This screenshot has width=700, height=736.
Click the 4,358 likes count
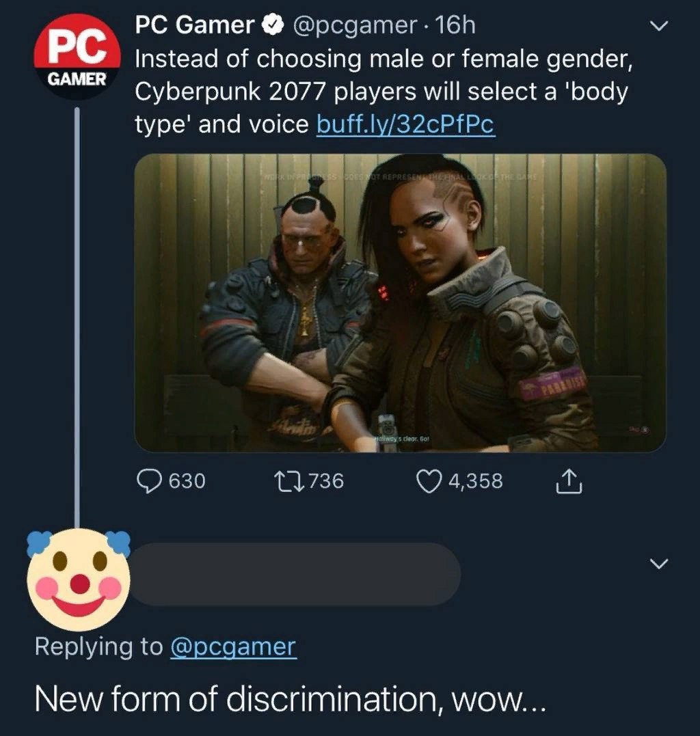(476, 482)
